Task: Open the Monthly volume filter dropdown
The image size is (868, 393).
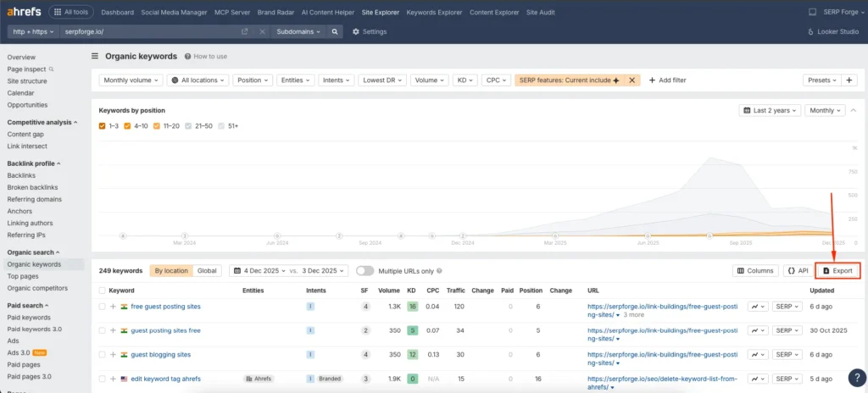Action: click(131, 80)
